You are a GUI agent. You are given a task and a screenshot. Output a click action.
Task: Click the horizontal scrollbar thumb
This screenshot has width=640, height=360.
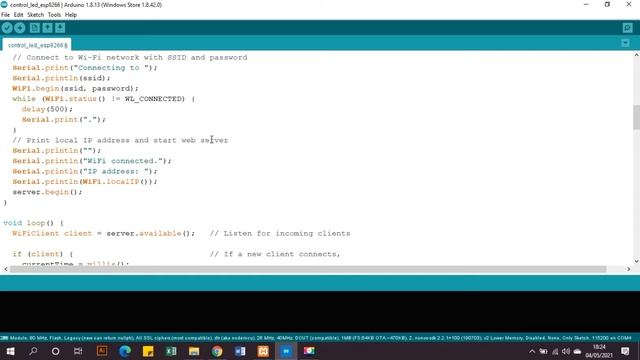(x=308, y=269)
